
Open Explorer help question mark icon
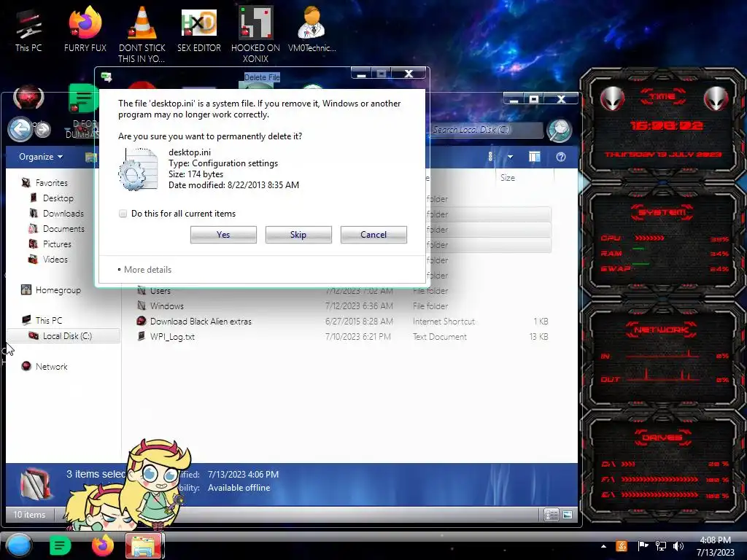click(561, 157)
